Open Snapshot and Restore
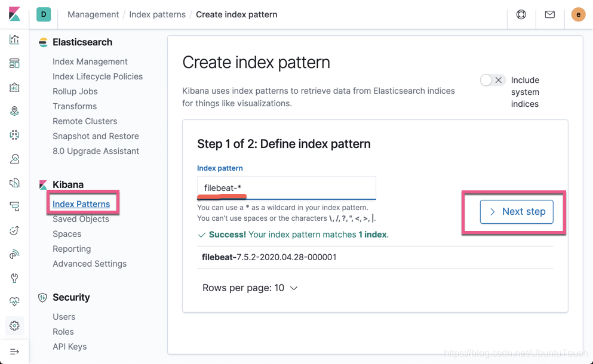 coord(96,136)
